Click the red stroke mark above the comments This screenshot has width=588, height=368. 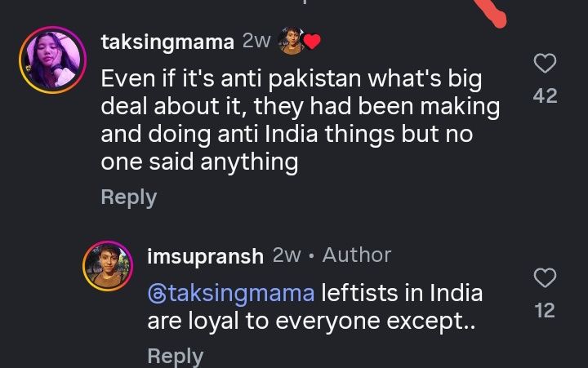493,11
